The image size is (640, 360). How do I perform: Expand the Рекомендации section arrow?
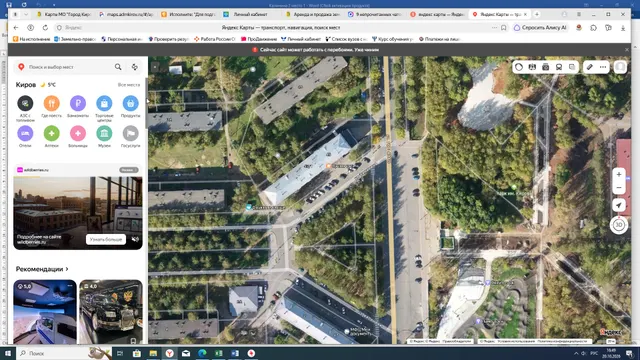pyautogui.click(x=67, y=269)
